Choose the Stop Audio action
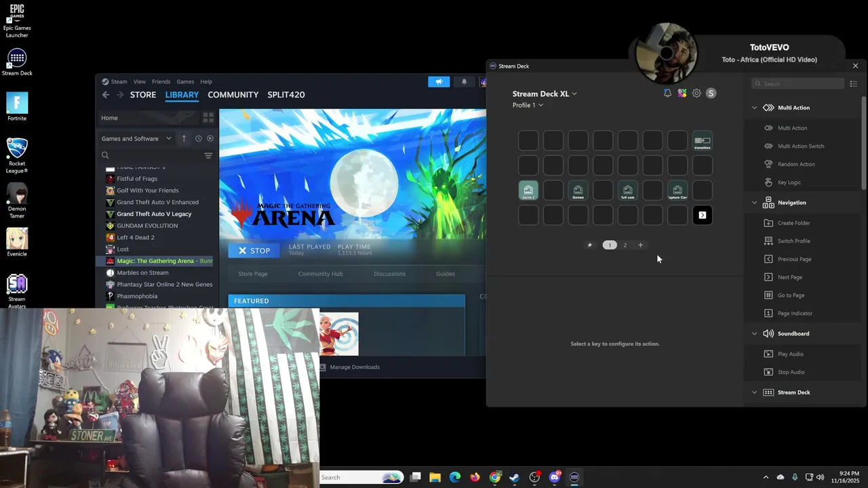 [x=791, y=372]
